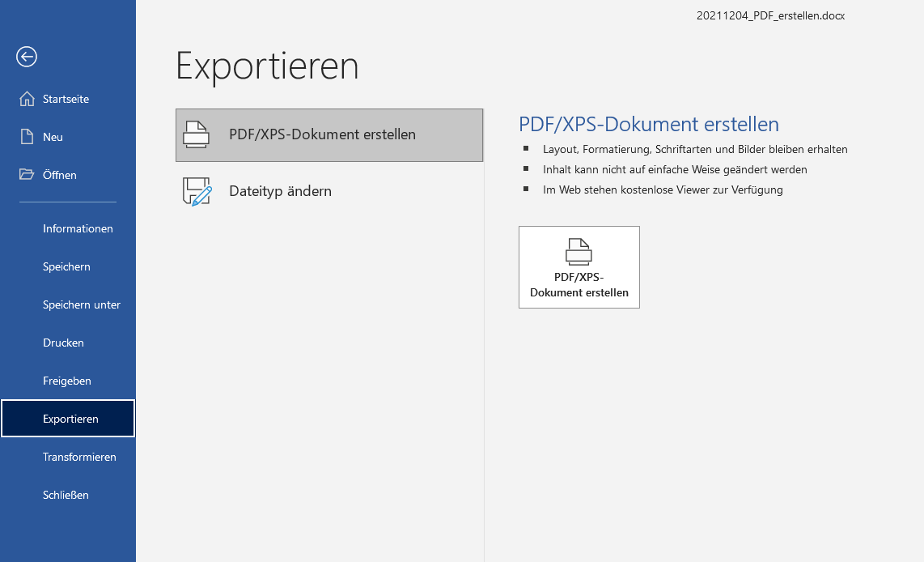Open the Transformieren page
This screenshot has width=924, height=562.
pyautogui.click(x=68, y=457)
